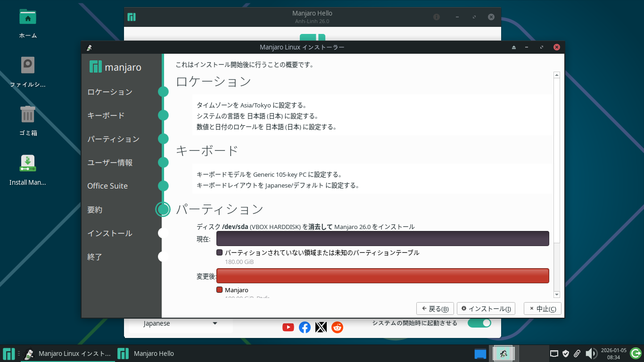Open the X (Twitter) link in Manjaro Hello

click(x=321, y=327)
